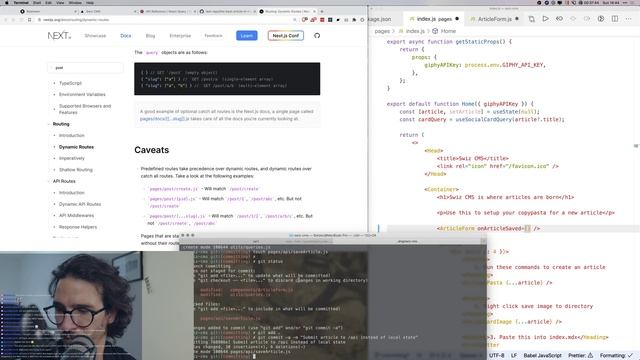Run the file with VS Code play icon

(x=545, y=19)
